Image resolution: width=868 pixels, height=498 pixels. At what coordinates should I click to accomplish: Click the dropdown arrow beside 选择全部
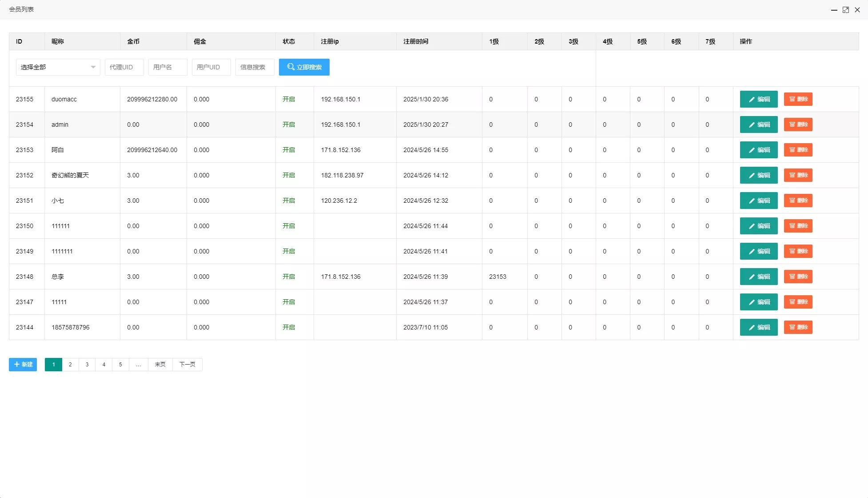(x=93, y=67)
